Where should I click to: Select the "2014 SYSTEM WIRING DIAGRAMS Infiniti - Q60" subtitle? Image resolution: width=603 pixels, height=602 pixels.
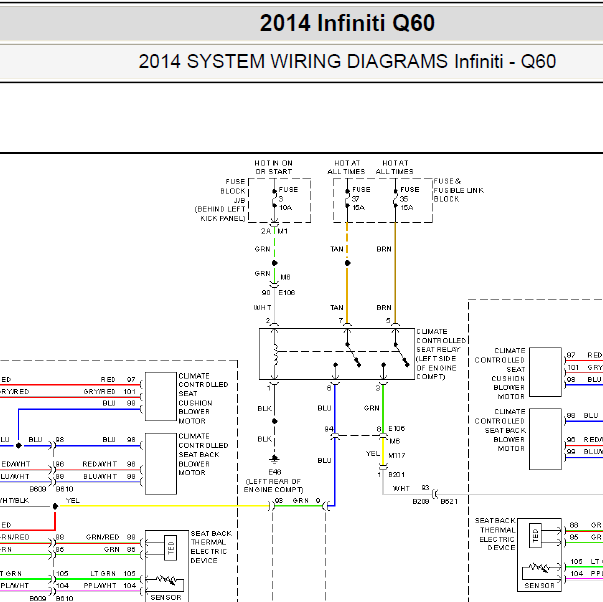tap(347, 62)
